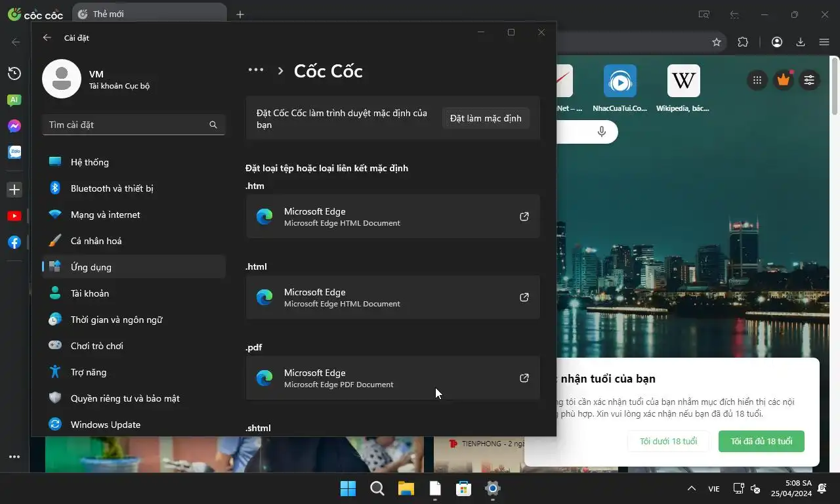Image resolution: width=840 pixels, height=504 pixels.
Task: Open new tab customization sliders icon
Action: tap(809, 80)
